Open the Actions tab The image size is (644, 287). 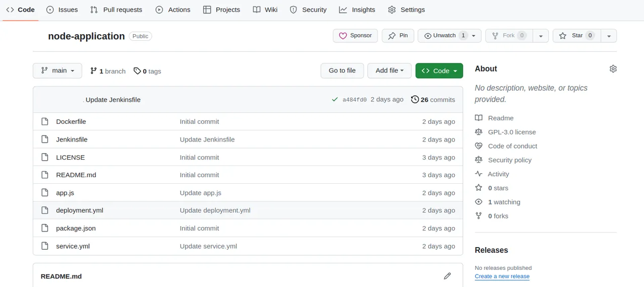pyautogui.click(x=173, y=10)
